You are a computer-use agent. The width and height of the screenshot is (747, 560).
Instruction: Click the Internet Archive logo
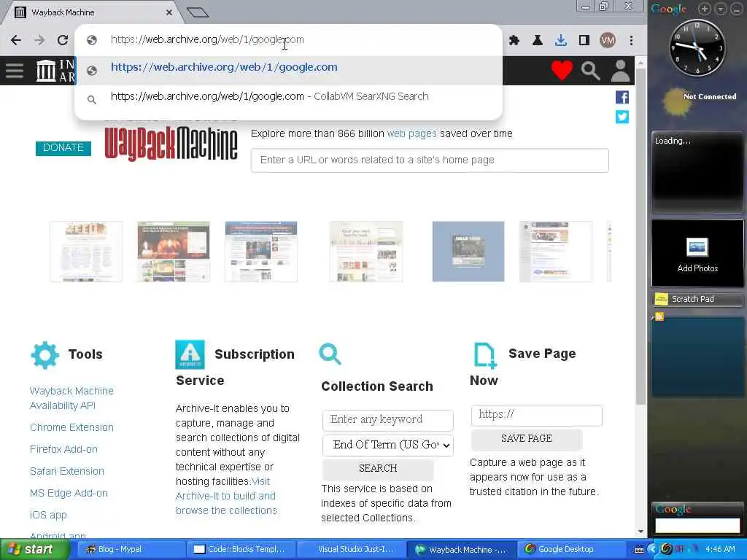point(55,71)
